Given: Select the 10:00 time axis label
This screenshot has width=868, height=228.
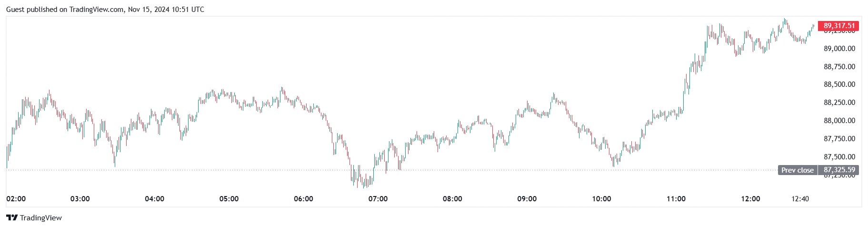Looking at the screenshot, I should coord(601,198).
